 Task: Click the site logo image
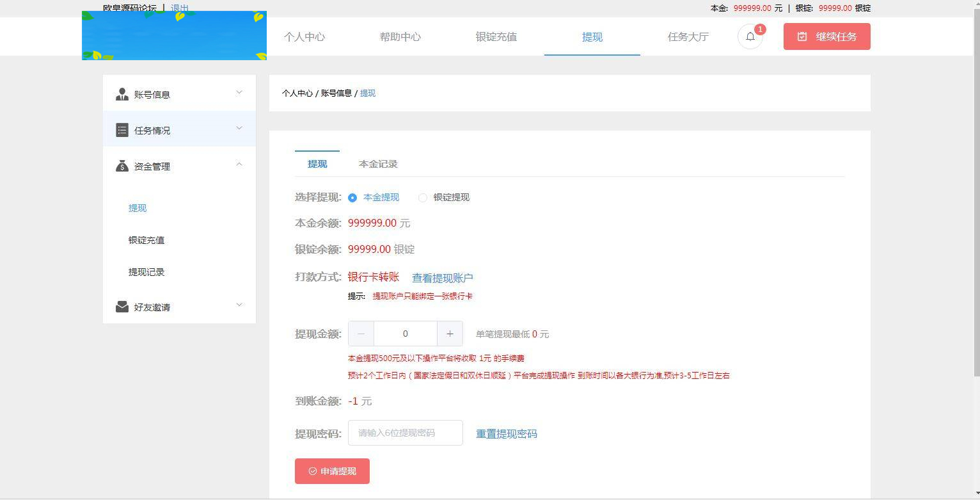coord(174,35)
